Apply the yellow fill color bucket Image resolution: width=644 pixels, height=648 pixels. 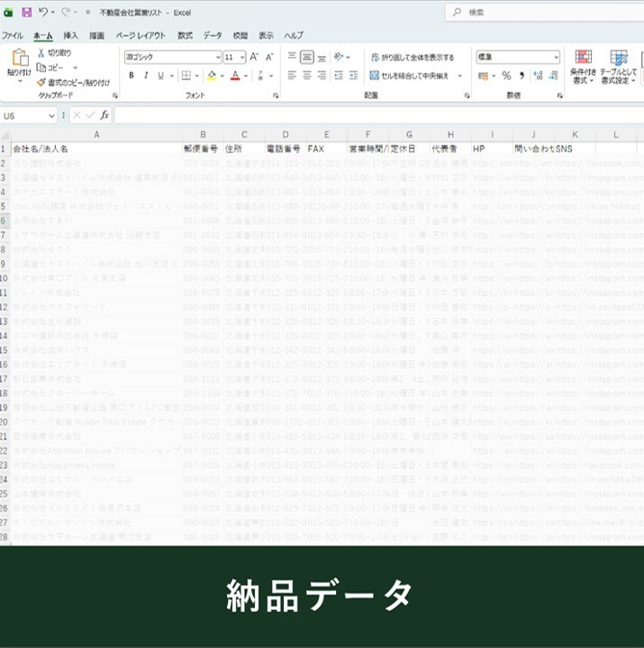point(212,76)
